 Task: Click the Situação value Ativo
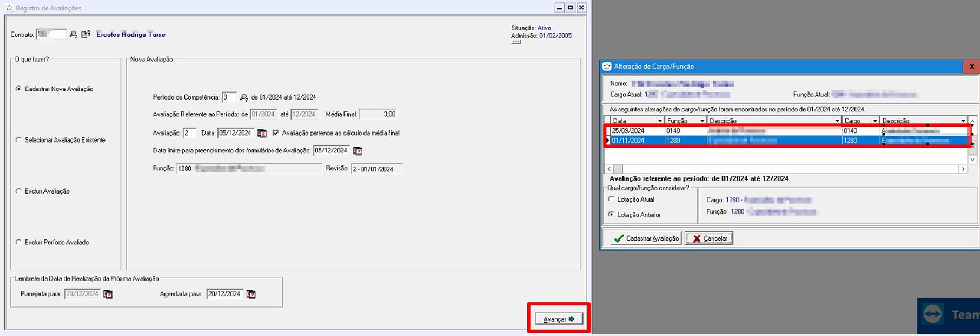tap(544, 28)
